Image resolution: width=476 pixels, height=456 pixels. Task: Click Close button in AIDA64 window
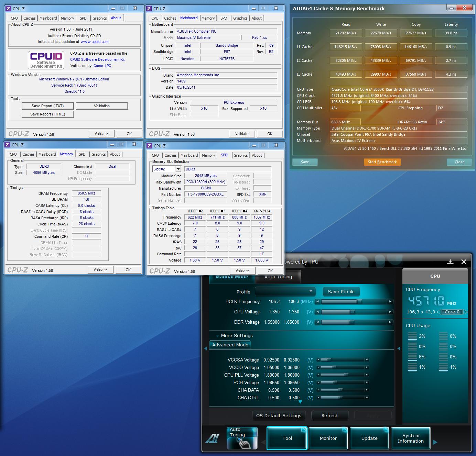[x=459, y=162]
